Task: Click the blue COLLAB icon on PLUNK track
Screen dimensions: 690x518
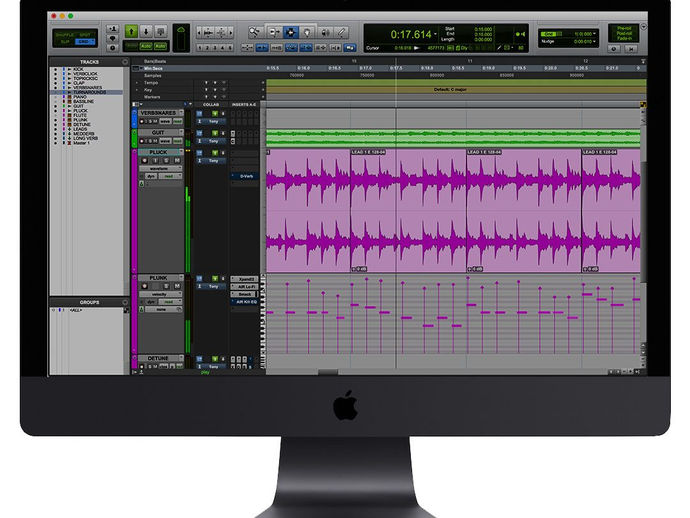Action: click(199, 279)
